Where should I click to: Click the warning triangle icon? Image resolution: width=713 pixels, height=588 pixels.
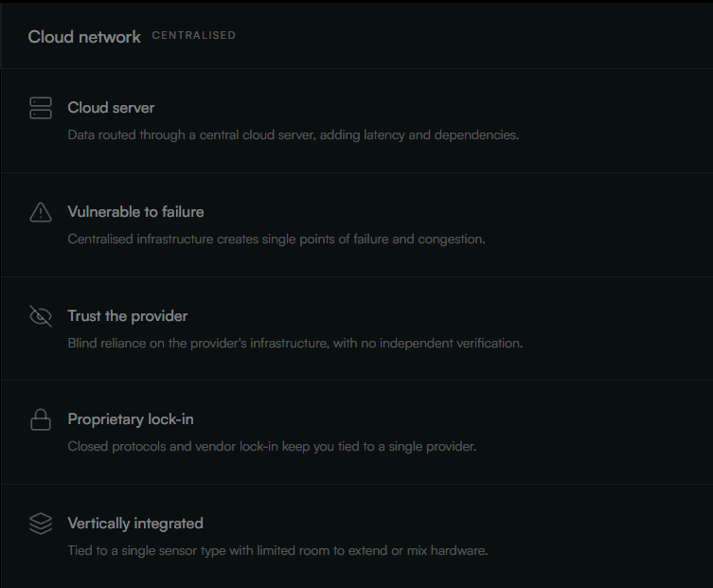pyautogui.click(x=41, y=212)
